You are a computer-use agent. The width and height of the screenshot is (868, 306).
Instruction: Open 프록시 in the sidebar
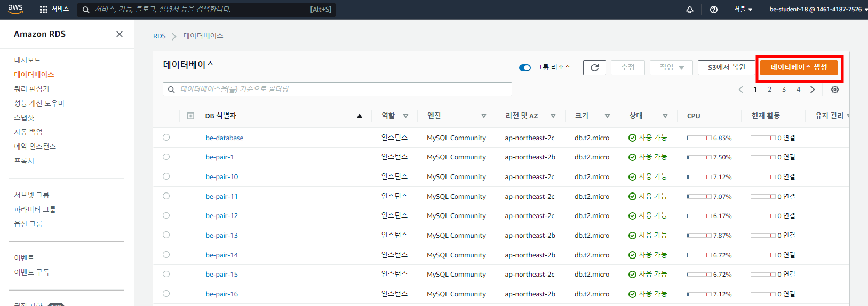tap(24, 161)
